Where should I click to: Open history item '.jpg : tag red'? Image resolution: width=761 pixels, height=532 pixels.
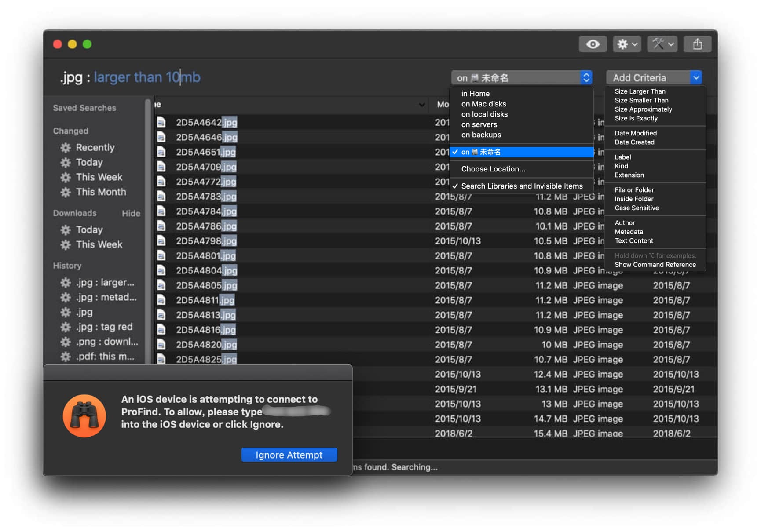pos(104,327)
